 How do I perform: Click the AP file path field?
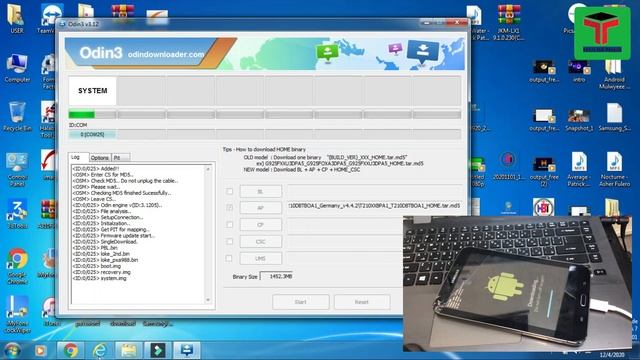coord(375,207)
